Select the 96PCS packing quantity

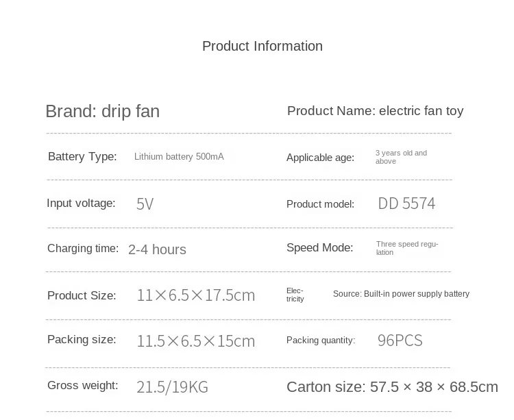(400, 341)
